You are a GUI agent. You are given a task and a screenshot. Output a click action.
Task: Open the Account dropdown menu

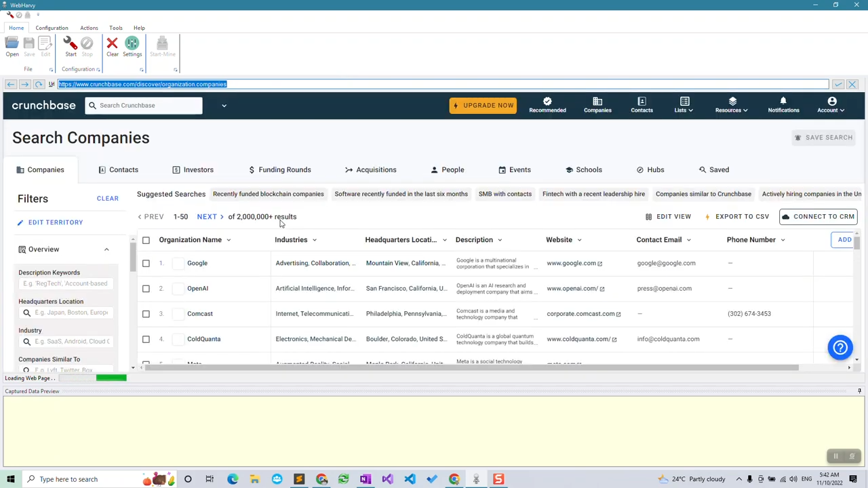coord(831,105)
